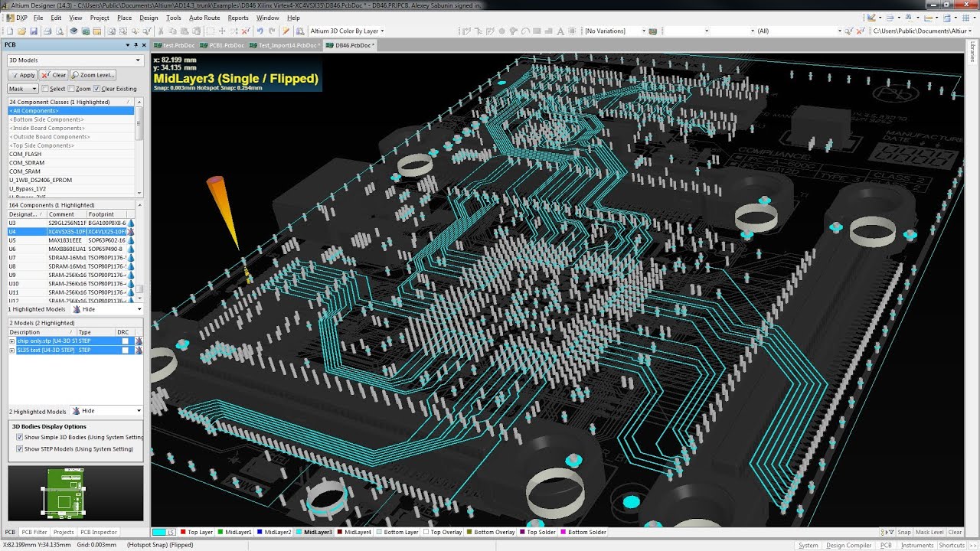The width and height of the screenshot is (980, 551).
Task: Open the Design Compiler panel button
Action: click(848, 545)
